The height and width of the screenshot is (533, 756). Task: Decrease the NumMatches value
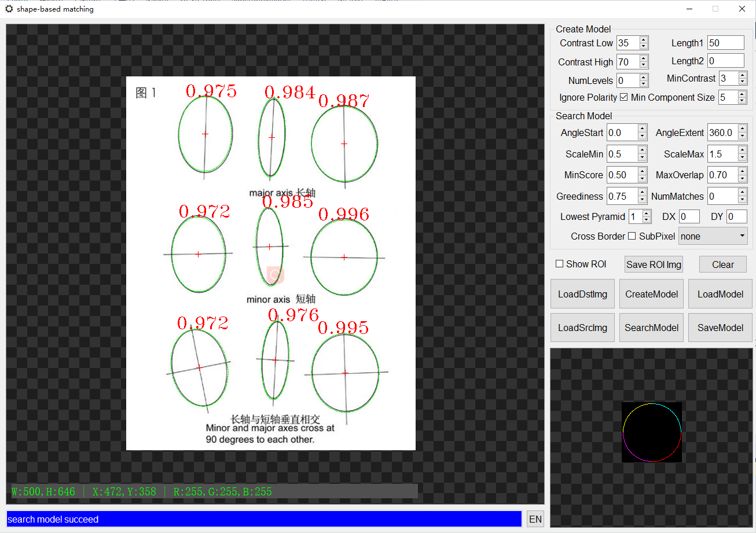[x=743, y=200]
